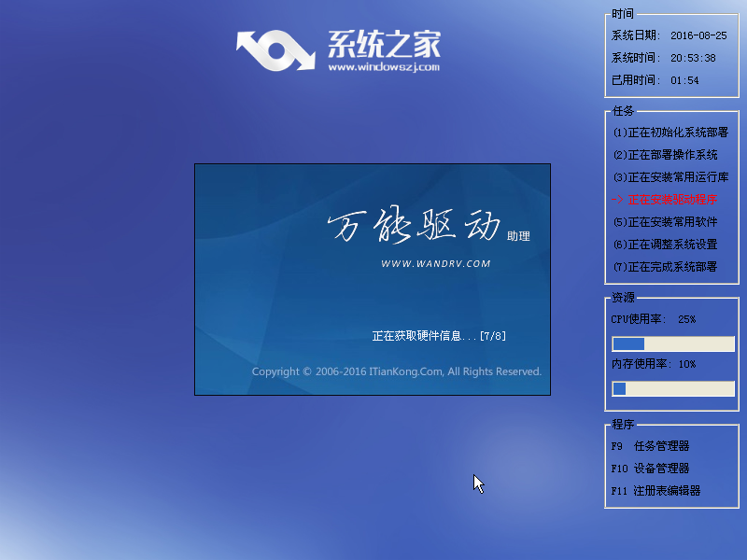
Task: Click the 程序 group header
Action: (x=623, y=425)
